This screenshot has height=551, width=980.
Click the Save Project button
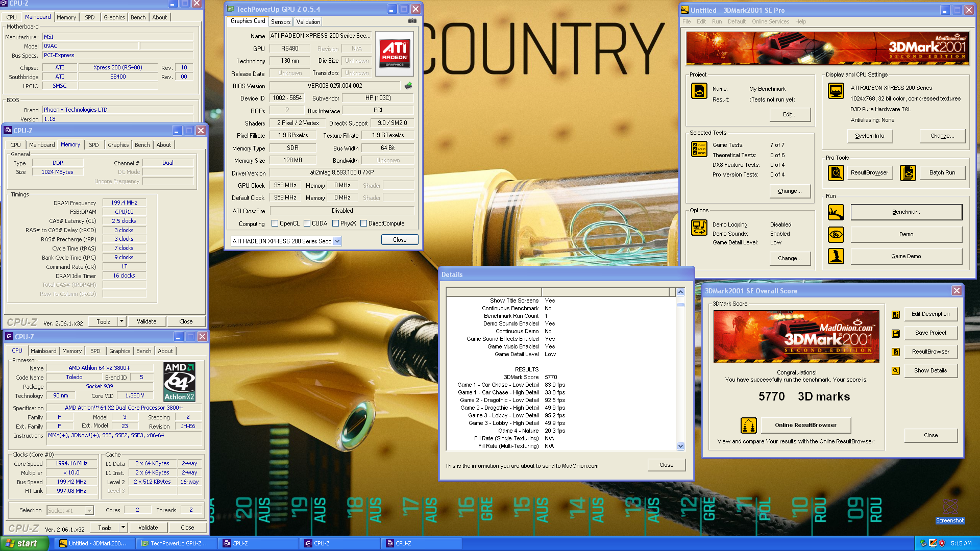click(x=930, y=333)
